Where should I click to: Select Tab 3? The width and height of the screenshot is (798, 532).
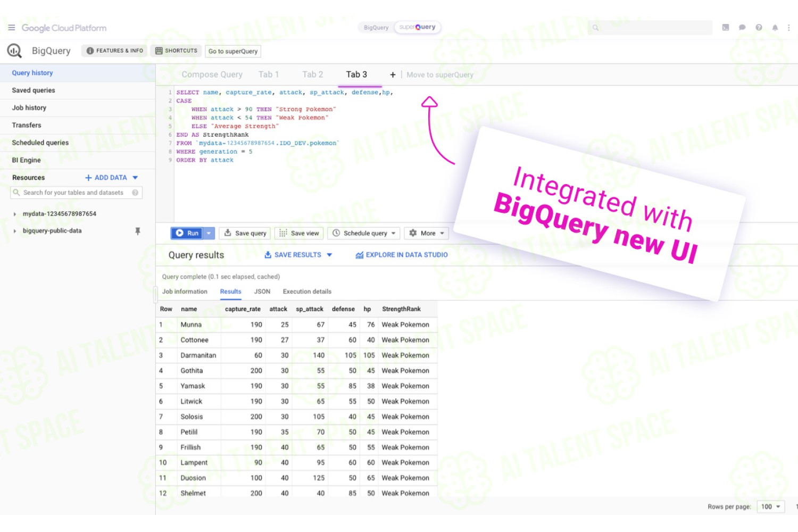(356, 74)
